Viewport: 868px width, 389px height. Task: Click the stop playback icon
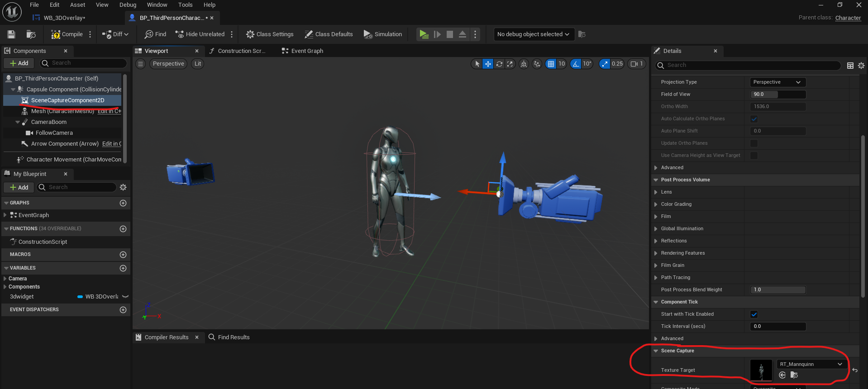point(450,34)
